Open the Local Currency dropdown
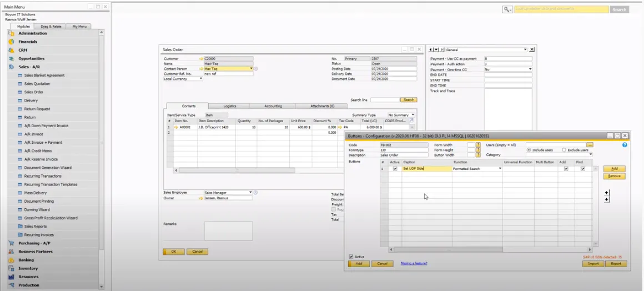The height and width of the screenshot is (291, 644). (201, 78)
